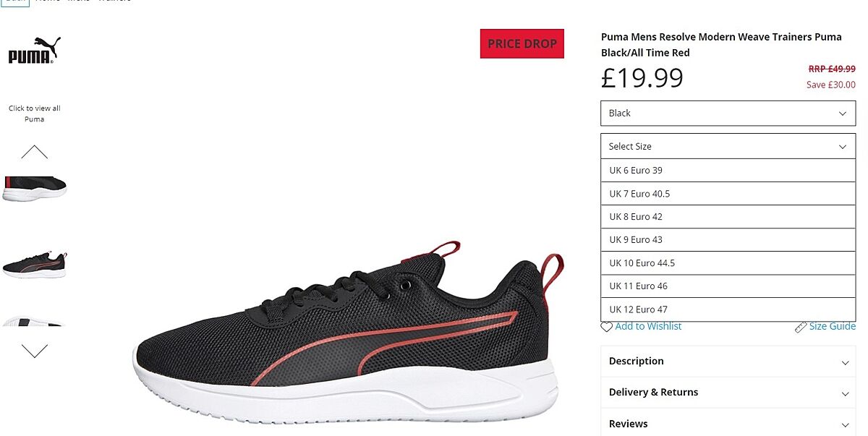Image resolution: width=868 pixels, height=436 pixels.
Task: Select size UK 7 Euro 40.5
Action: pos(728,194)
